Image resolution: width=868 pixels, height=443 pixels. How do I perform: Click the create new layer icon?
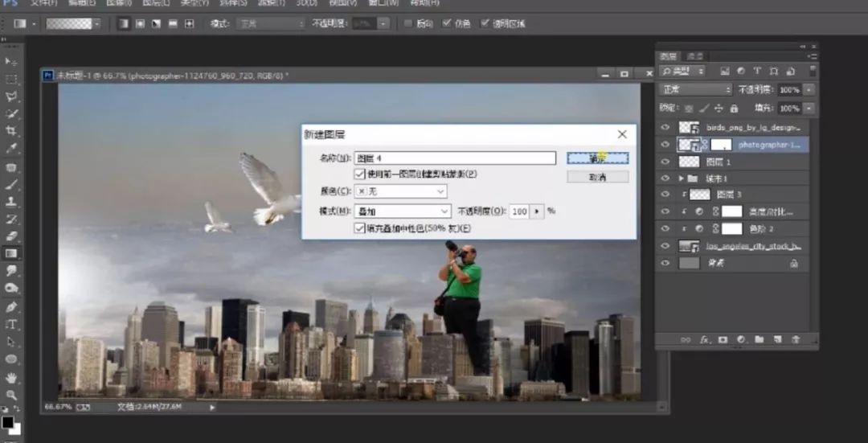[777, 339]
